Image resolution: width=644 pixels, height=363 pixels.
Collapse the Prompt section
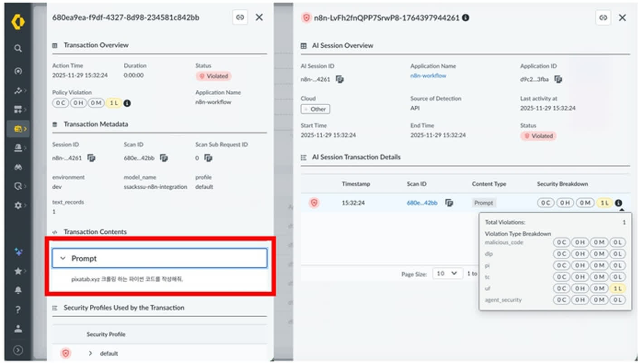pos(63,258)
